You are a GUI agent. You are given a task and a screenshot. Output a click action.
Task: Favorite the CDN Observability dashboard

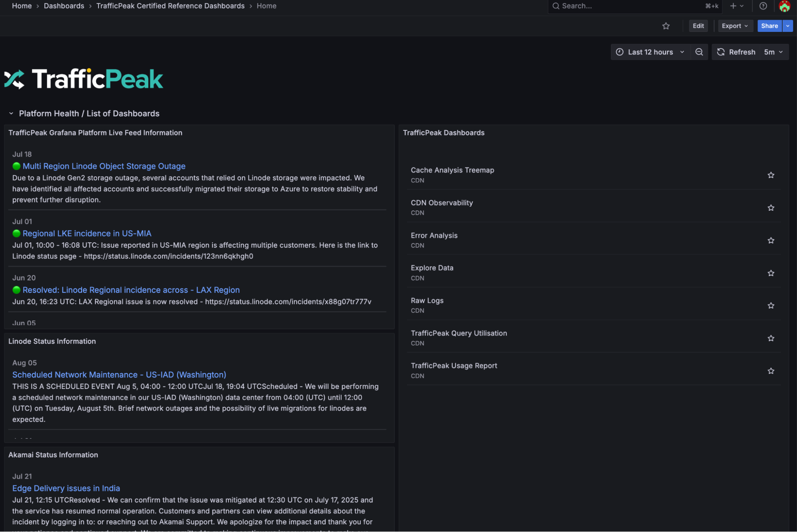tap(771, 208)
